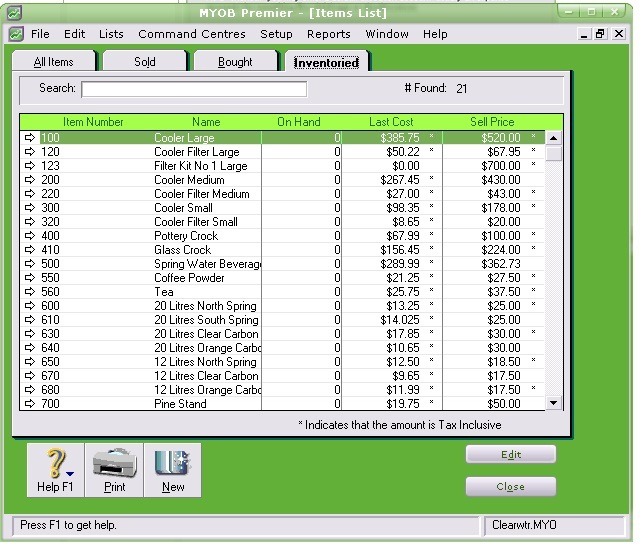Click the Print printer icon

pyautogui.click(x=114, y=463)
